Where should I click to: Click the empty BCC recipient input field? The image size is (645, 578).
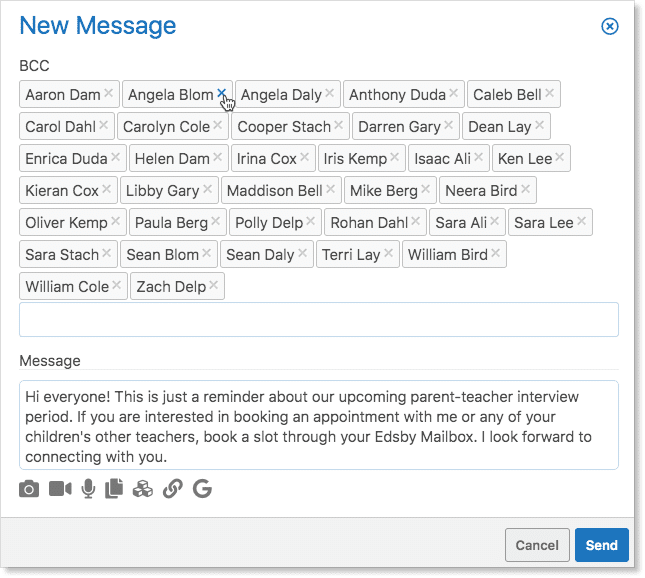click(318, 320)
